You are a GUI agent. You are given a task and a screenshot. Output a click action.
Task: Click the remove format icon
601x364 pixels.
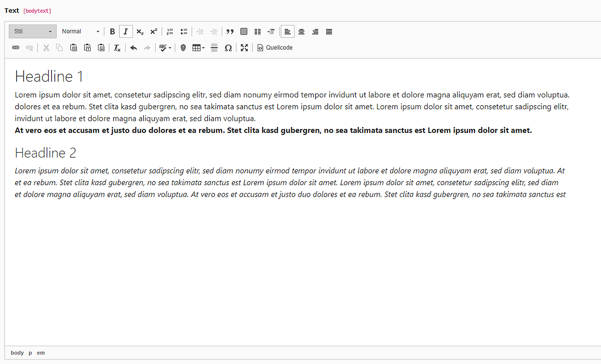point(117,48)
